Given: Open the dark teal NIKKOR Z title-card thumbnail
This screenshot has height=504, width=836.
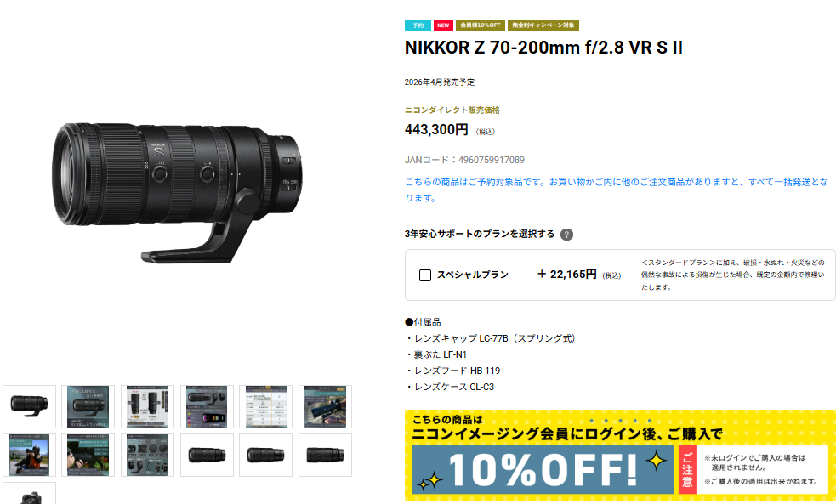Looking at the screenshot, I should (x=88, y=406).
